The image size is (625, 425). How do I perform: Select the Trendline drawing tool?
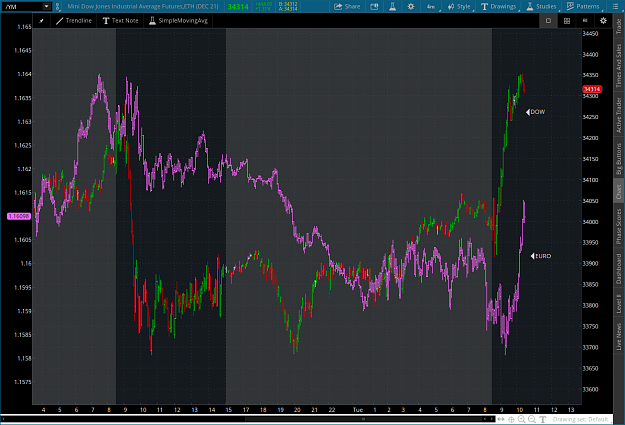click(74, 21)
